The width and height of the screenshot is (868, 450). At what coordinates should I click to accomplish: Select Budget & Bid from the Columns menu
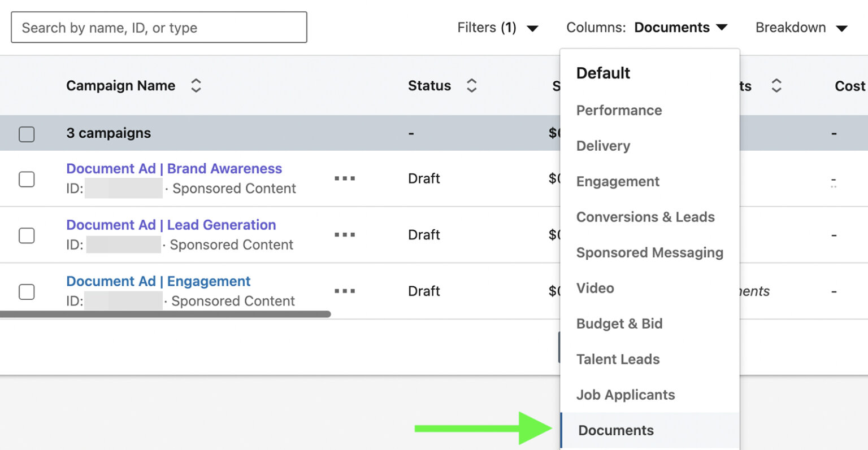pos(619,324)
